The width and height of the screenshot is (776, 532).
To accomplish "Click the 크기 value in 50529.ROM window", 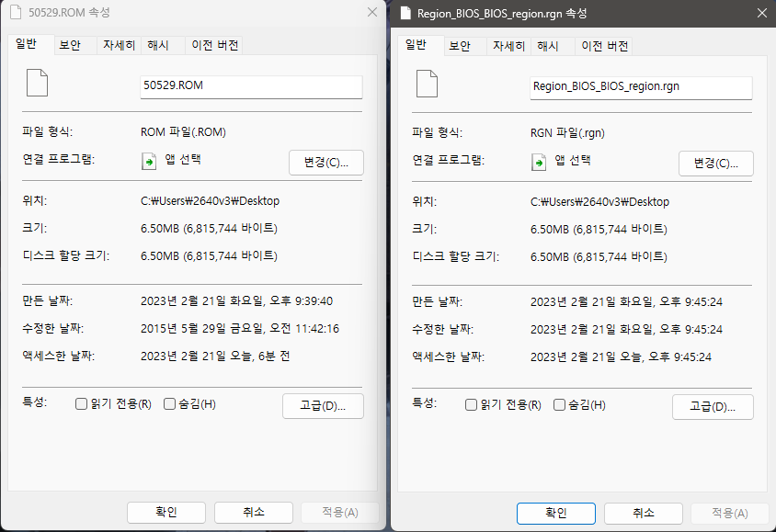I will [x=209, y=229].
